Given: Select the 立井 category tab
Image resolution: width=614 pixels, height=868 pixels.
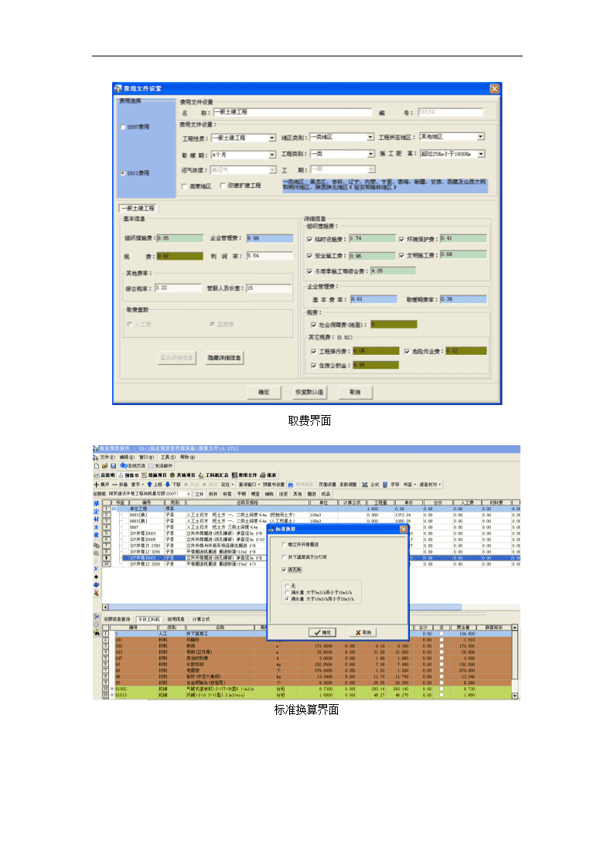Looking at the screenshot, I should pyautogui.click(x=200, y=494).
